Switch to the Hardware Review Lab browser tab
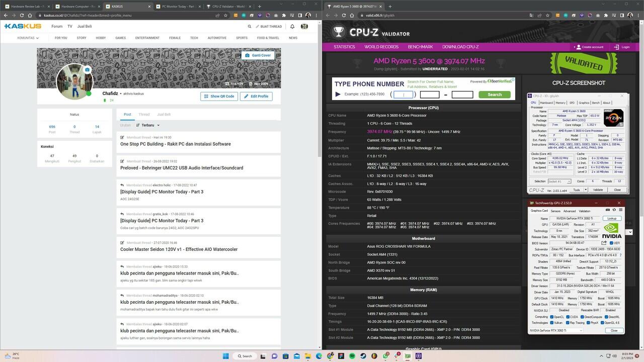 28,7
